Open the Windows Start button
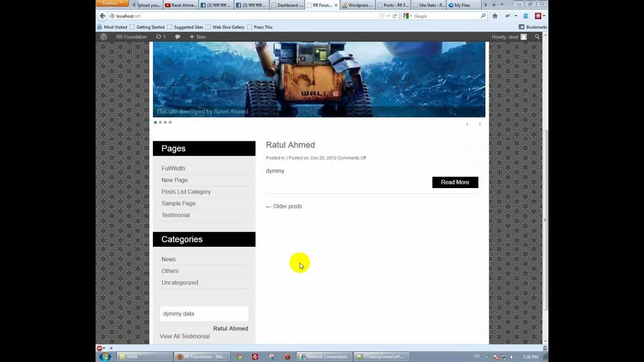 click(x=105, y=356)
